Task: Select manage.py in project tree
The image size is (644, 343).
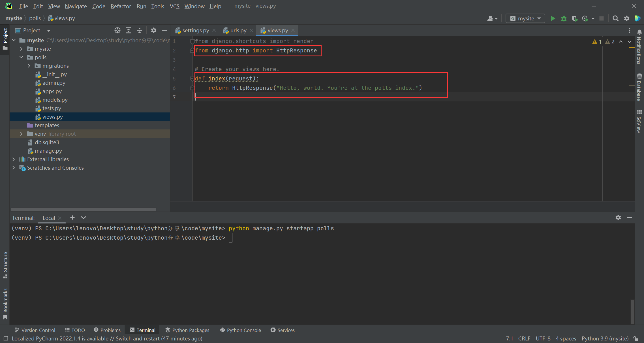Action: [48, 151]
